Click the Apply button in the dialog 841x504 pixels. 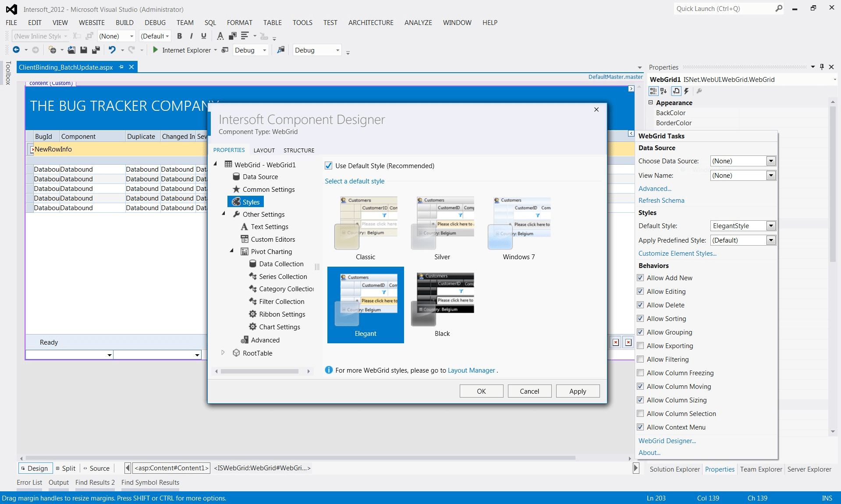click(577, 391)
